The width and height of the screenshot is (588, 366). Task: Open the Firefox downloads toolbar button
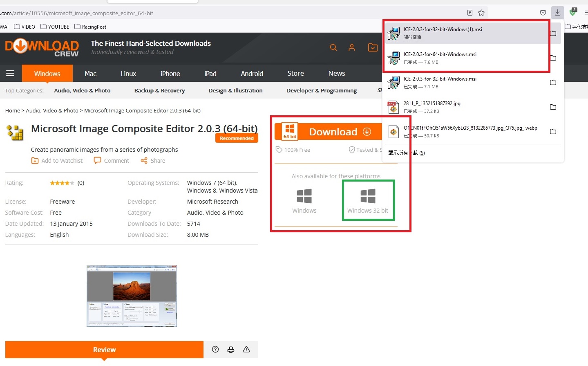(x=557, y=13)
